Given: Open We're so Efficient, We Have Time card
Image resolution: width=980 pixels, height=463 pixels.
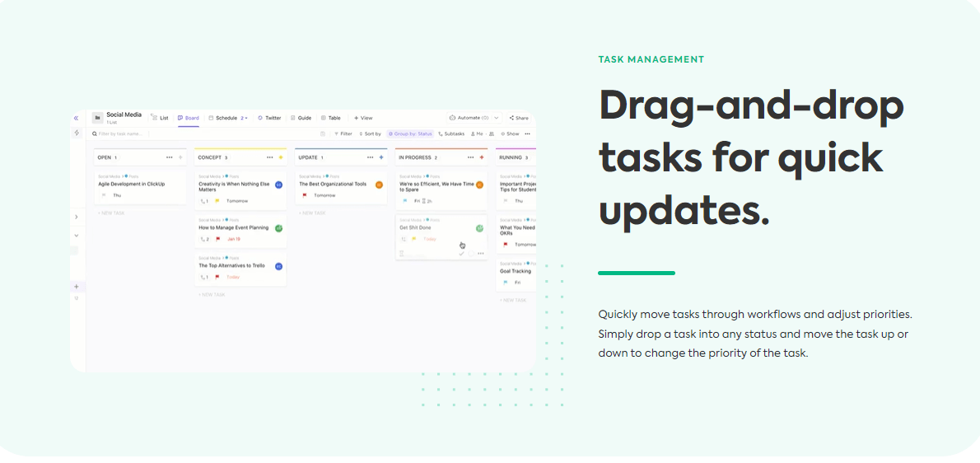Looking at the screenshot, I should (x=441, y=190).
